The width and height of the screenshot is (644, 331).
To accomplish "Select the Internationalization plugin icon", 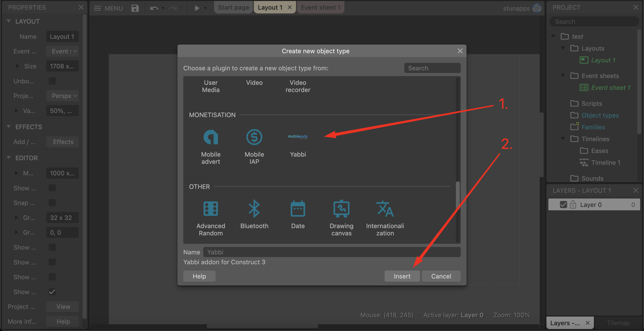I will (385, 208).
